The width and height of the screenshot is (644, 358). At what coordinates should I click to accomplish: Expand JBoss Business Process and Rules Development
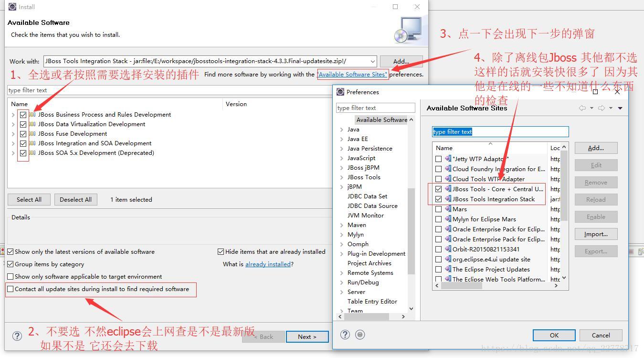click(x=13, y=115)
